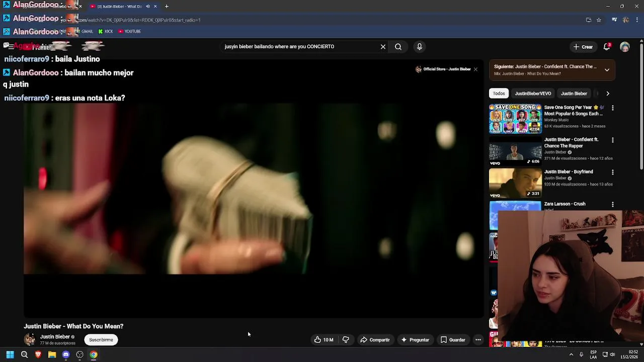The height and width of the screenshot is (362, 644).
Task: Select the Todos filter chip
Action: coord(499,94)
